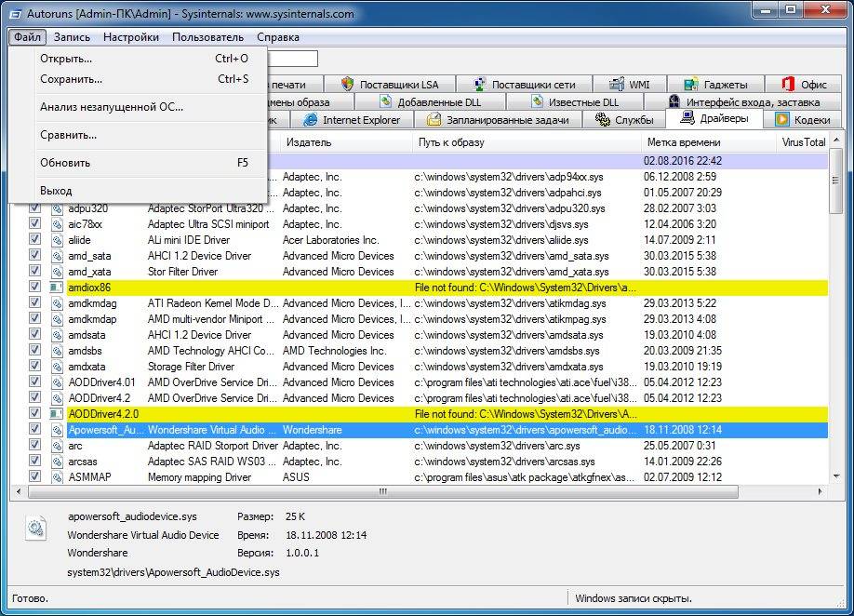Disable the AODDriver4.2 entry checkbox
This screenshot has width=854, height=616.
(34, 397)
